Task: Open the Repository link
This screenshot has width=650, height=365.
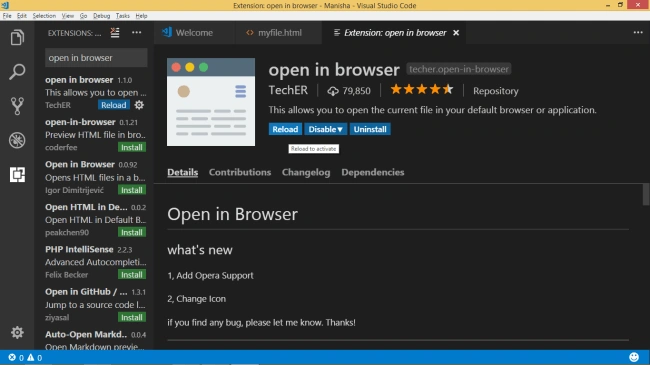Action: click(496, 91)
